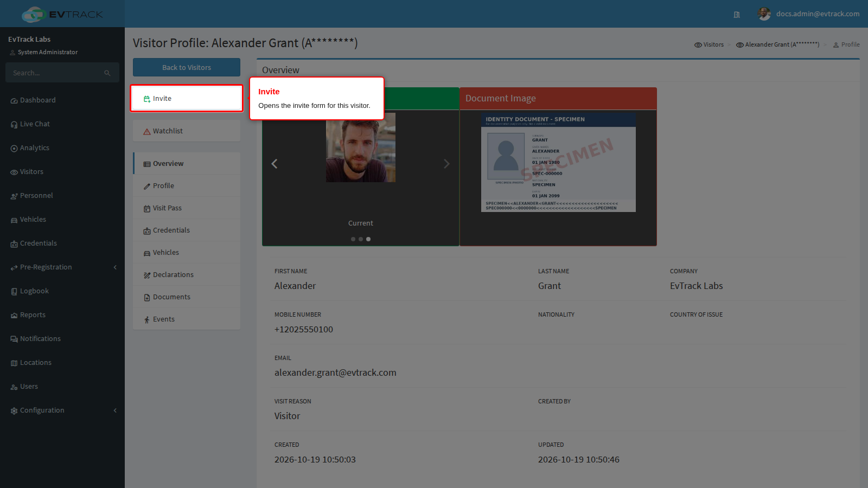
Task: Click the Alexander Grant breadcrumb link
Action: coord(777,44)
